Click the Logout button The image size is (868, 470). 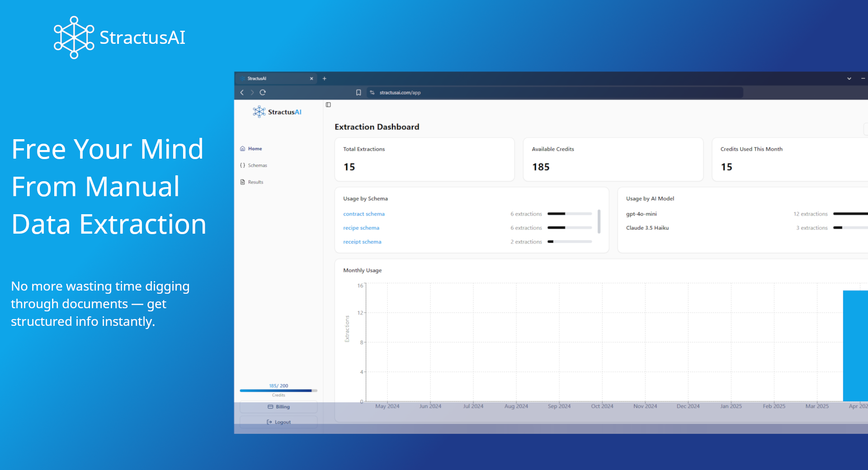click(278, 422)
